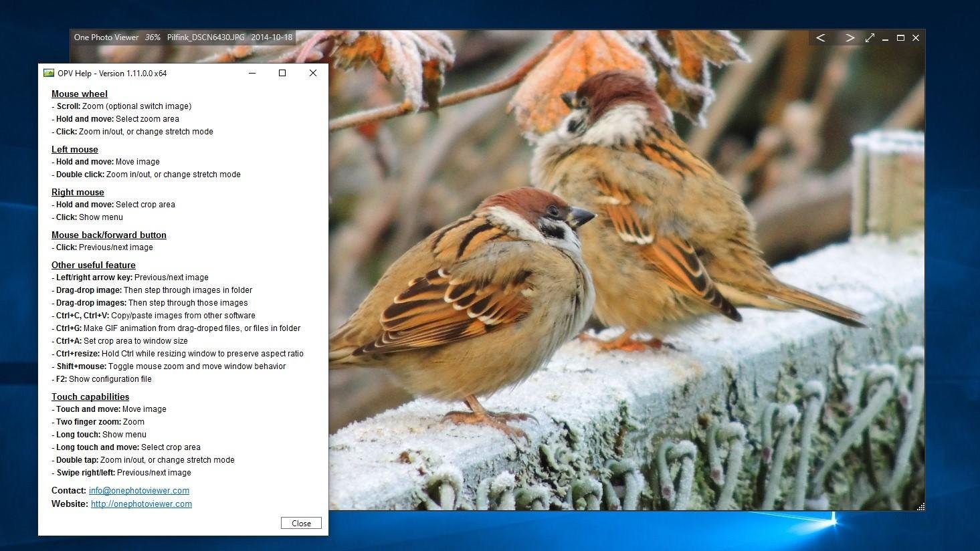
Task: Maximize the OPV Help dialog
Action: coord(282,73)
